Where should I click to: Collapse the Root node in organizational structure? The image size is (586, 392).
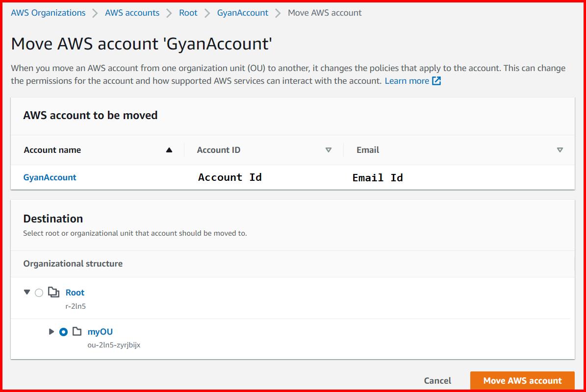tap(27, 292)
